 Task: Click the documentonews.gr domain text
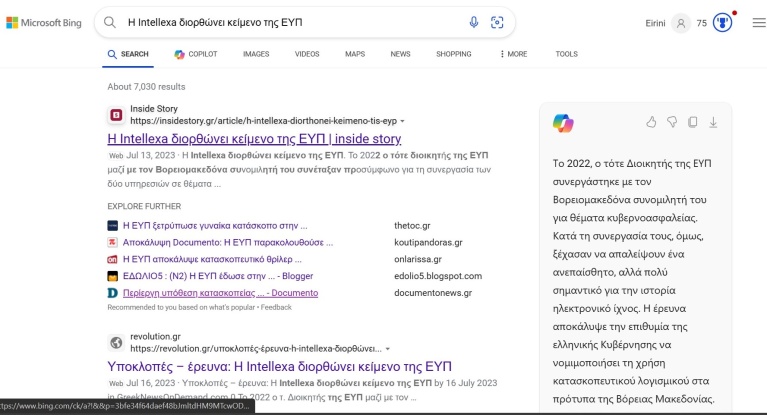coord(433,293)
